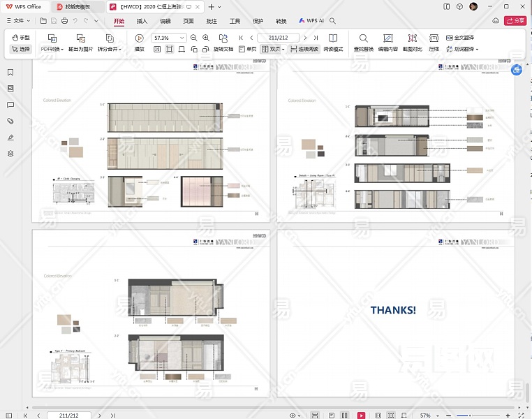Open the 输出为图片 export-as-image tool

point(80,43)
